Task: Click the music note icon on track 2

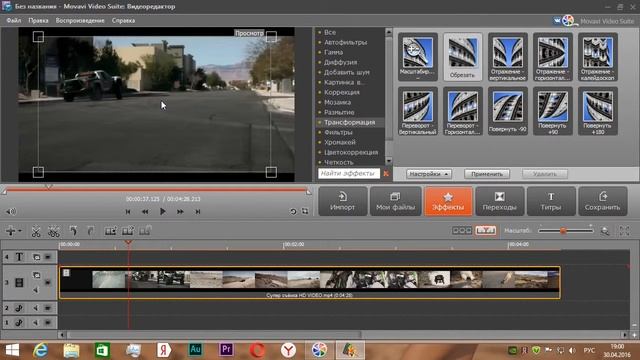Action: pyautogui.click(x=19, y=308)
